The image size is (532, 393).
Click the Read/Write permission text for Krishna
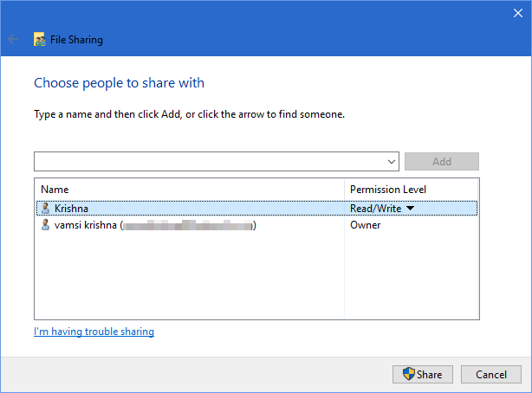click(x=376, y=208)
